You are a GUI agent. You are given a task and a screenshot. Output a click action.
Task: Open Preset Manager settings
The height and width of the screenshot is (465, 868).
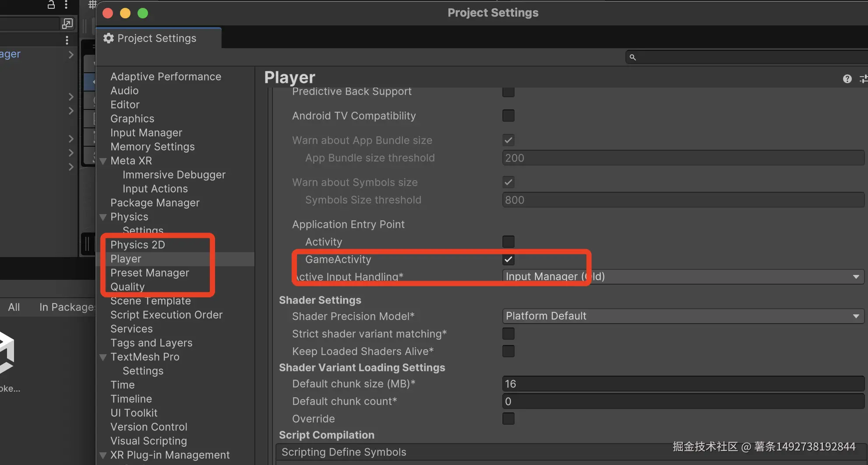[150, 273]
